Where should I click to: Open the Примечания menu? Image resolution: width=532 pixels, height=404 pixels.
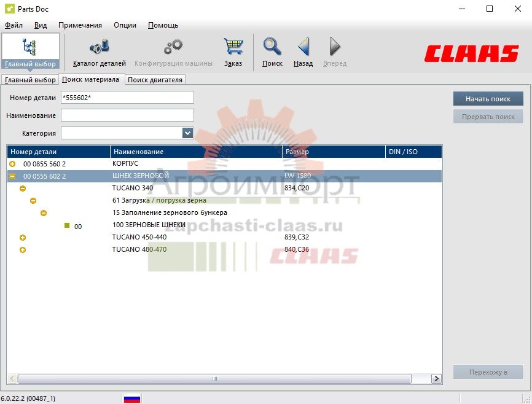80,25
